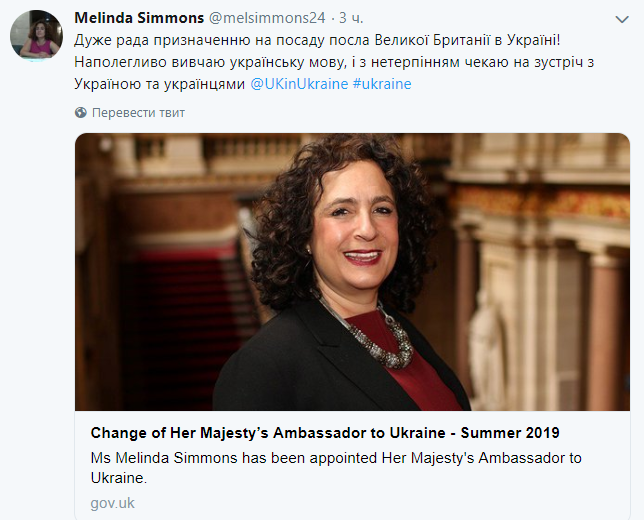This screenshot has width=644, height=520.
Task: Click the gov.uk source domain
Action: (112, 502)
